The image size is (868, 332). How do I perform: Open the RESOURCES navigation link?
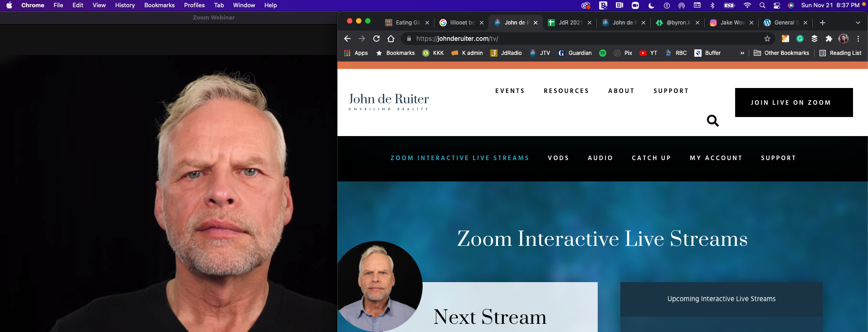(x=566, y=91)
